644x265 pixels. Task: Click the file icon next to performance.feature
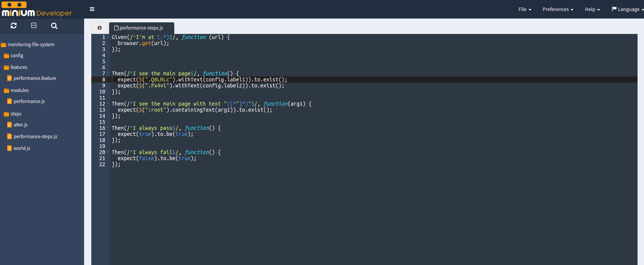click(x=9, y=78)
